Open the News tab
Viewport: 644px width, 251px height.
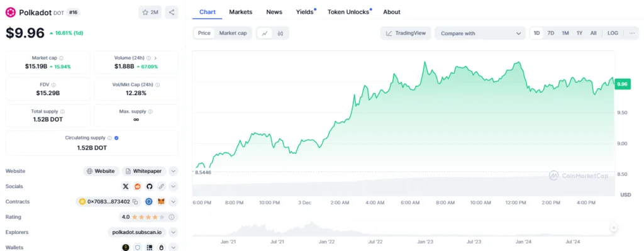[x=274, y=12]
